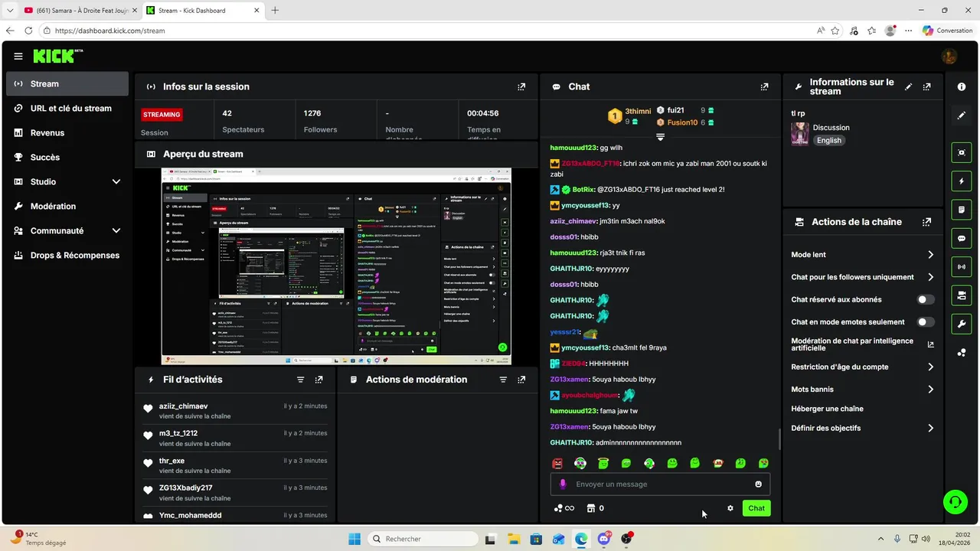Click the Windows taskbar Rechercher box
Viewport: 980px width, 551px height.
pyautogui.click(x=423, y=539)
